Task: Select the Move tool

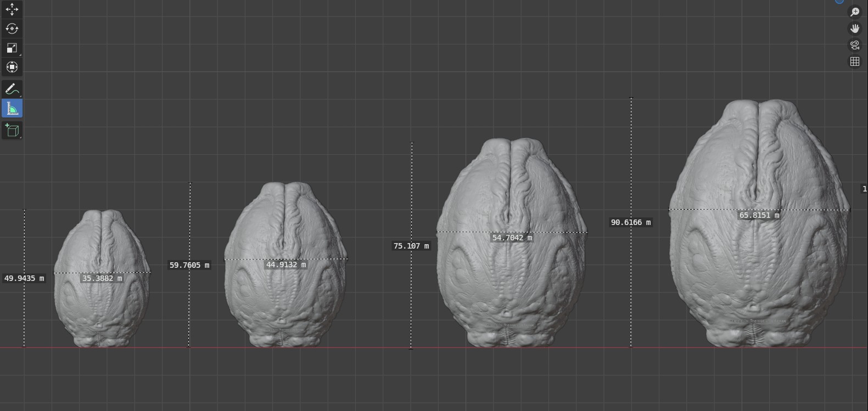Action: (x=12, y=9)
